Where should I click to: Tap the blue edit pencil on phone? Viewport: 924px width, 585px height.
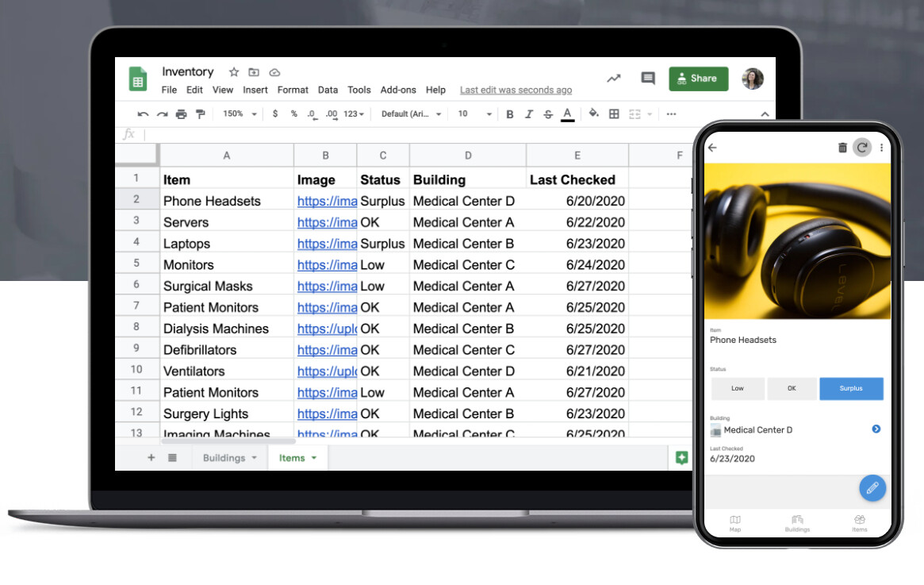tap(872, 488)
